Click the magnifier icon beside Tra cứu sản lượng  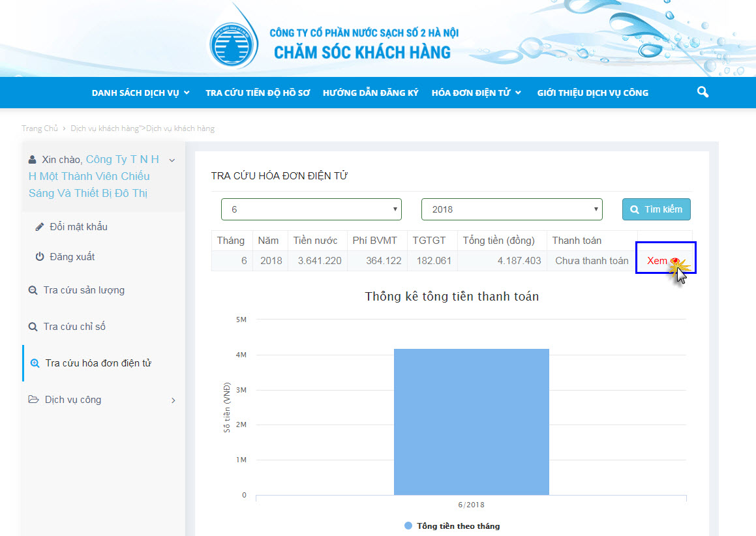click(x=34, y=290)
